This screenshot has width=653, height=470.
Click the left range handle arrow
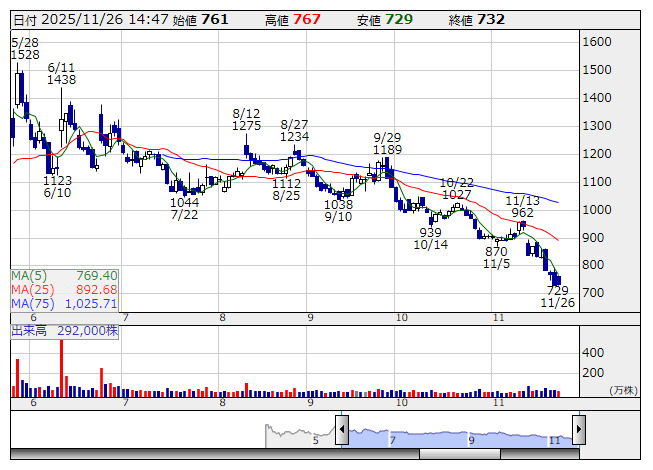point(342,430)
